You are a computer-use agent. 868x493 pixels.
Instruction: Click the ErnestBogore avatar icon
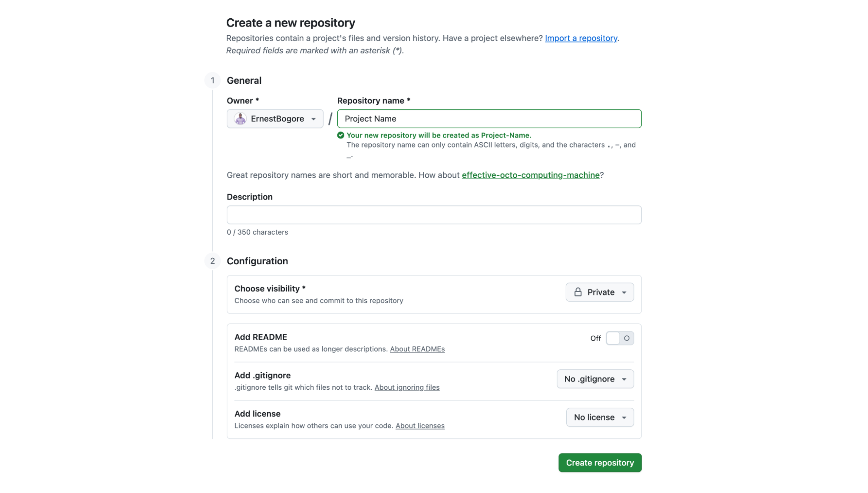(240, 118)
